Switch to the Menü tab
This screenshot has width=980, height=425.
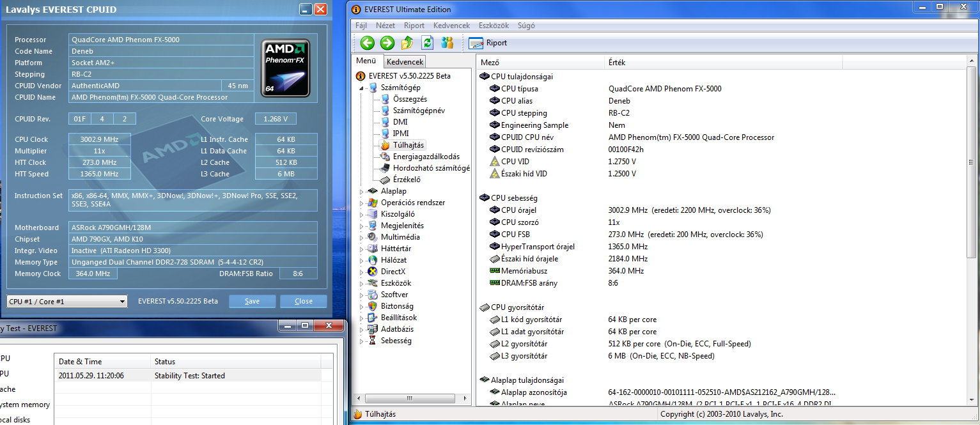pos(366,61)
